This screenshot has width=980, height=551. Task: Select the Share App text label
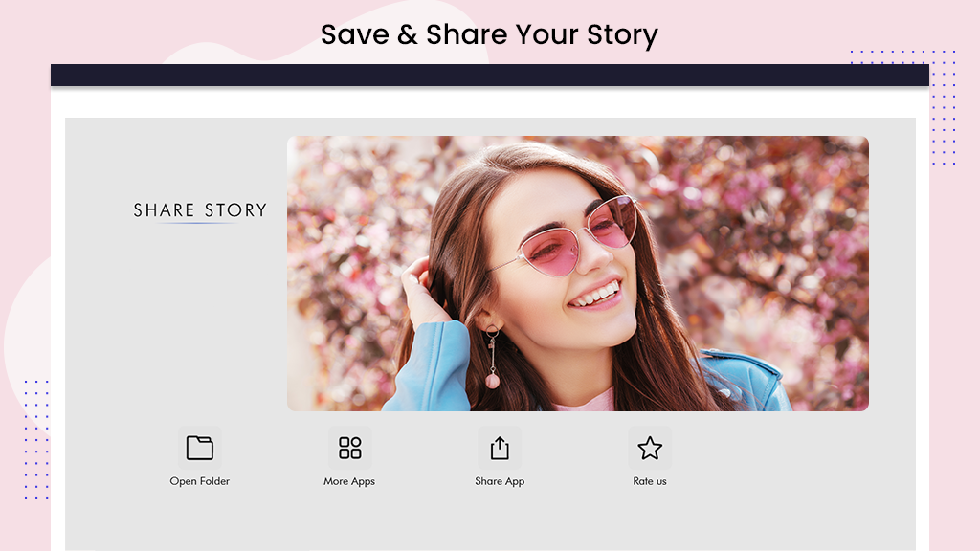pyautogui.click(x=500, y=481)
